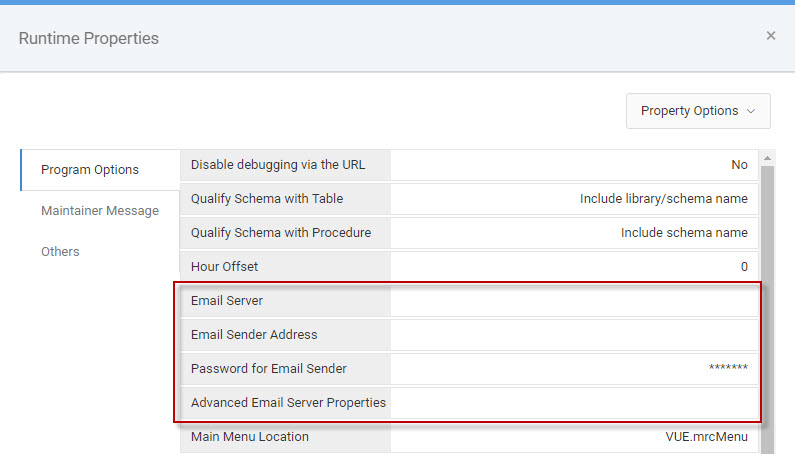Select the Email Server property label
Image resolution: width=795 pixels, height=454 pixels.
pos(227,301)
